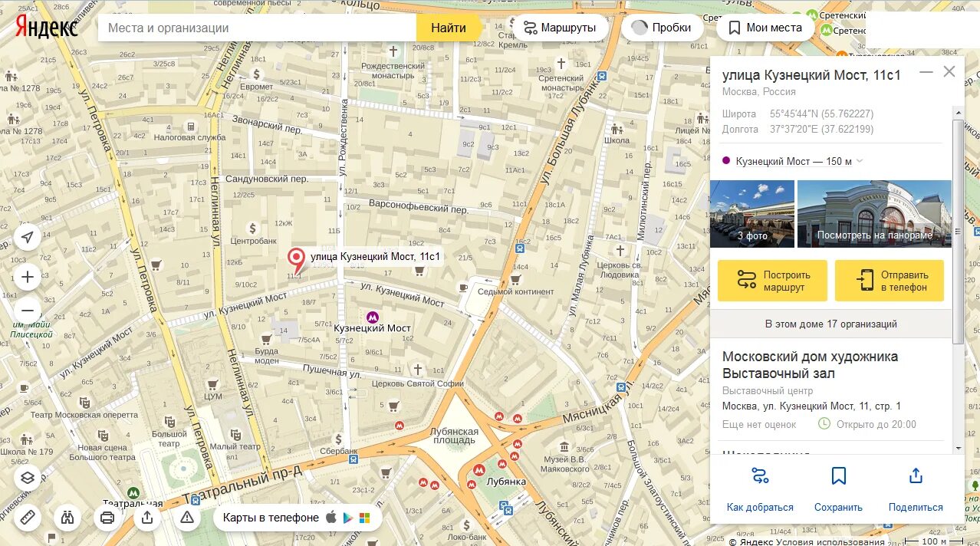Open the map layers switcher icon
The image size is (980, 546).
click(28, 478)
